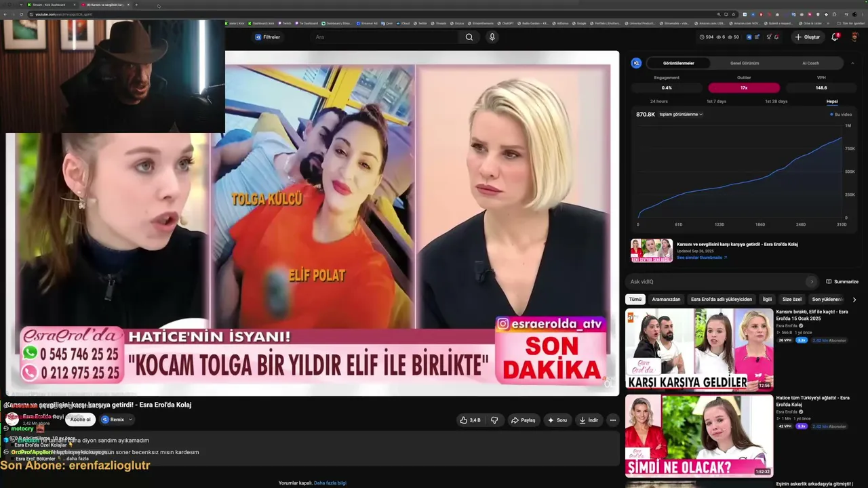868x488 pixels.
Task: Select the Hepsi time range
Action: [x=832, y=102]
